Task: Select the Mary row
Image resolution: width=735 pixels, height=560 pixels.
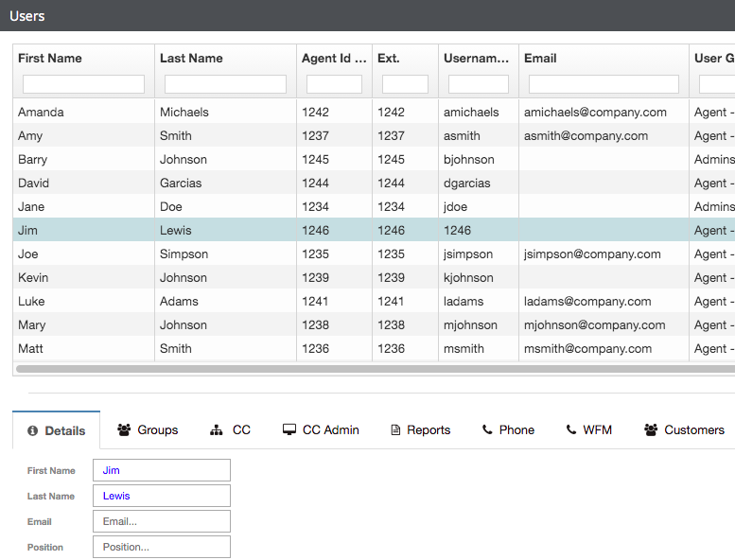Action: 374,324
